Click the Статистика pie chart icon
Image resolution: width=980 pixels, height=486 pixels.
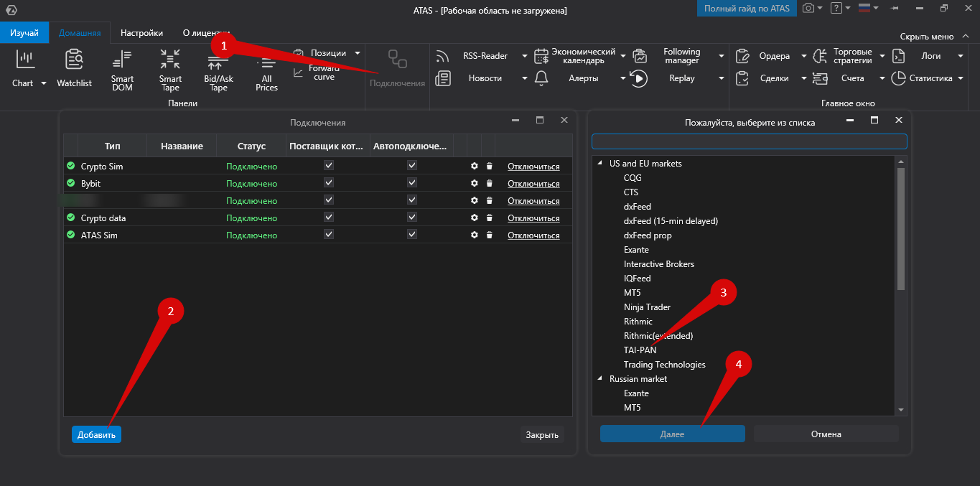(x=898, y=78)
